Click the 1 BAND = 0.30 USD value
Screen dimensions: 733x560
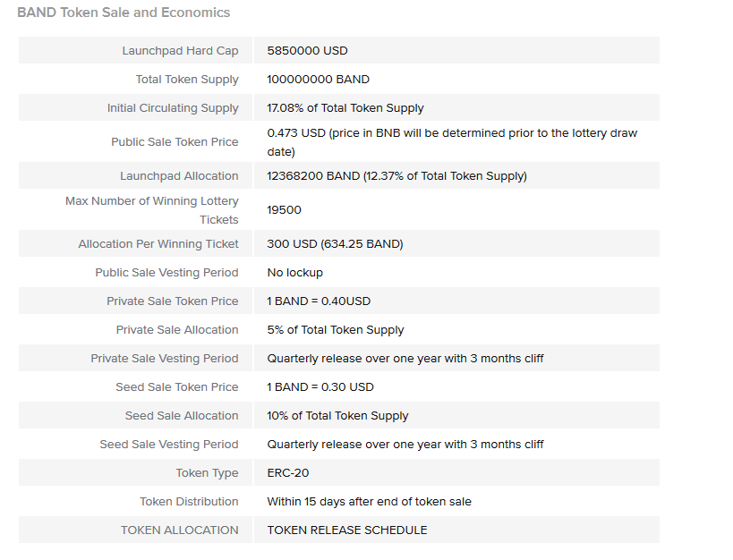(x=320, y=387)
